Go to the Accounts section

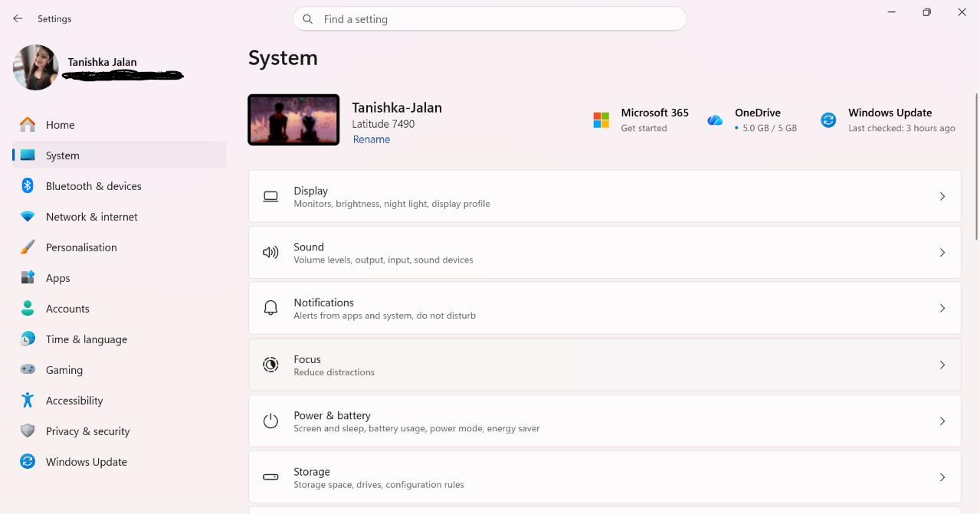tap(120, 309)
